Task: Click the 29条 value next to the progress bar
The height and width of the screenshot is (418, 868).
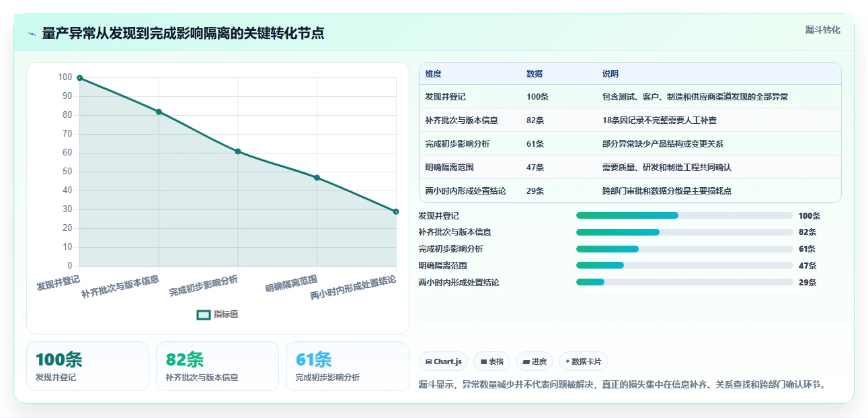Action: (x=807, y=283)
